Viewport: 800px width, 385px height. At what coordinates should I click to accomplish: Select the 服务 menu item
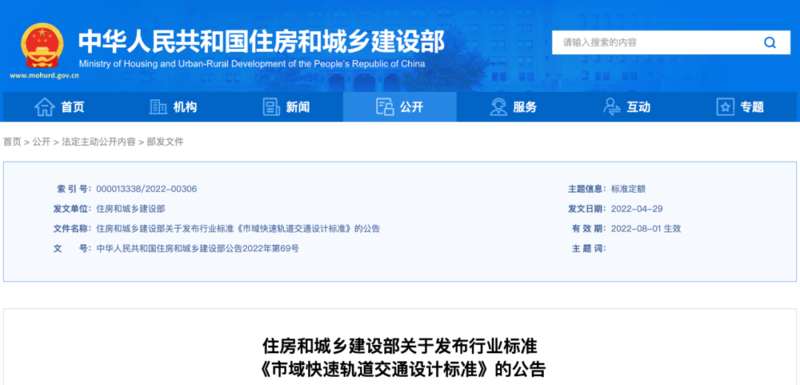pyautogui.click(x=513, y=107)
